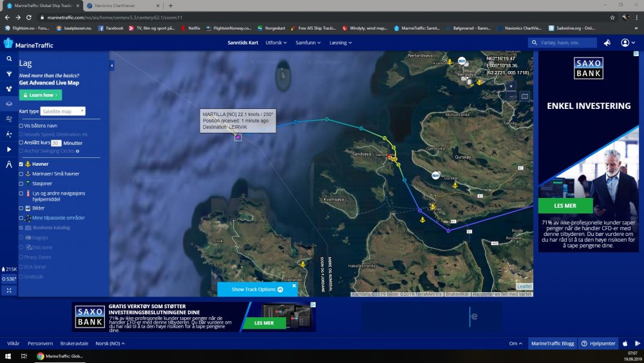Open Brukeravtale footer link
Screen dimensions: 644x363
pos(74,344)
